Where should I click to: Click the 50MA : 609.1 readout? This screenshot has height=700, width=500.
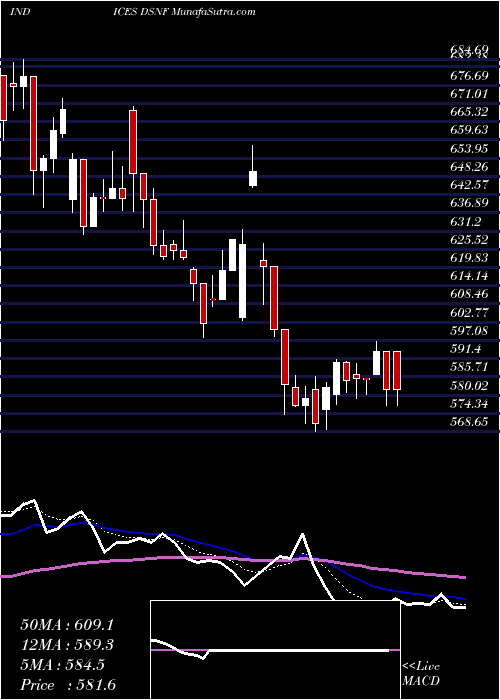(66, 625)
